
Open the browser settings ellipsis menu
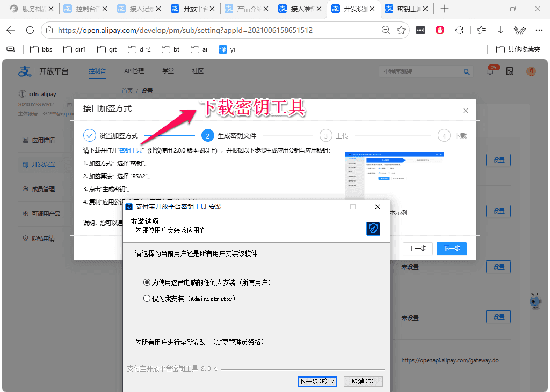point(539,30)
